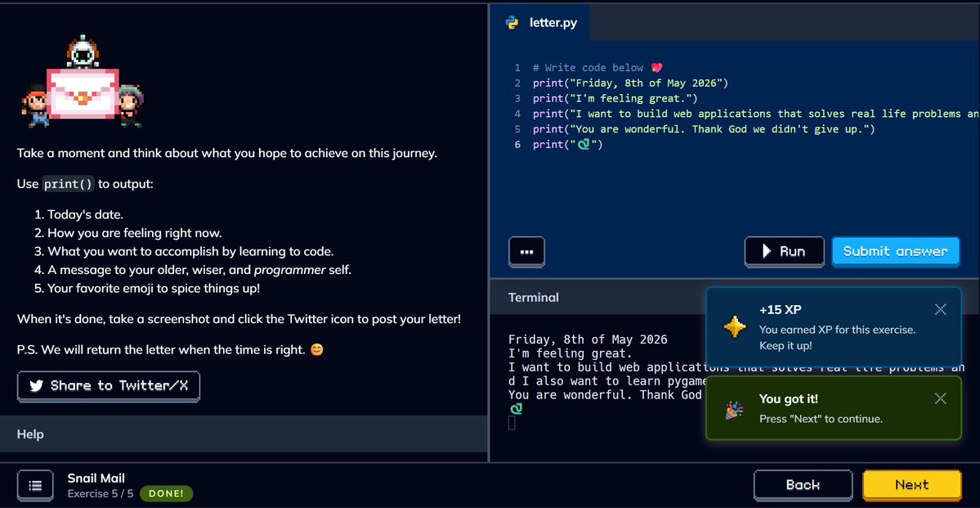980x508 pixels.
Task: Click the smiley emoji after P.S. line
Action: [317, 350]
